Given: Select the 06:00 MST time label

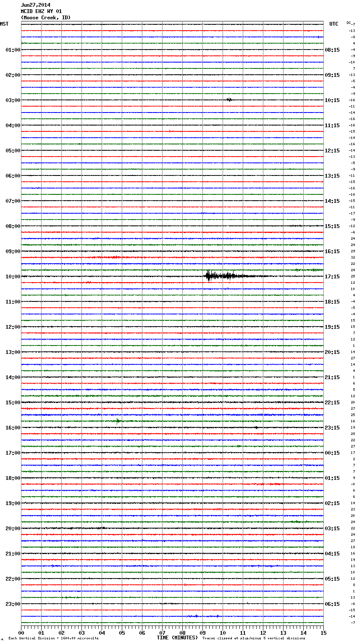Looking at the screenshot, I should coord(13,176).
